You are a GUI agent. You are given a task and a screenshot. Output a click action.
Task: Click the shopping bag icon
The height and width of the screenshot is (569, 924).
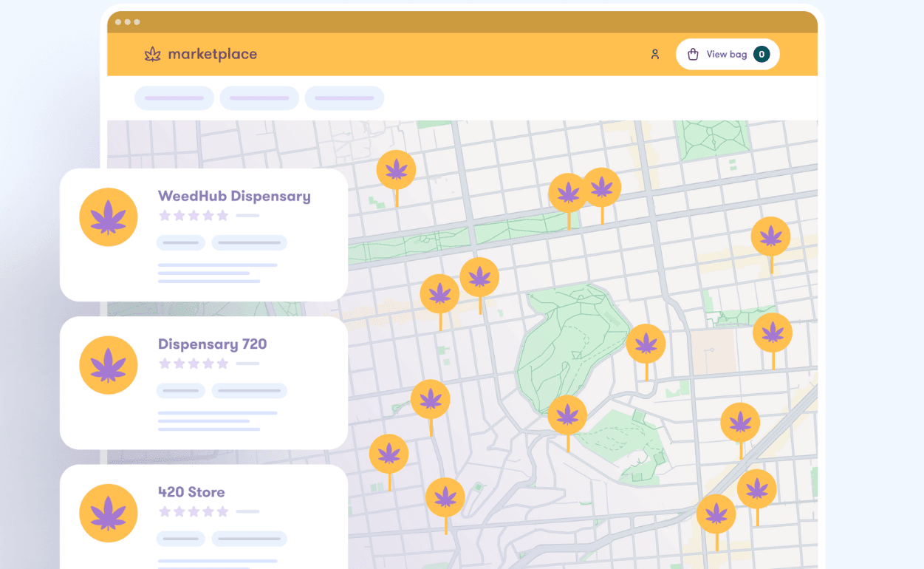click(x=693, y=54)
